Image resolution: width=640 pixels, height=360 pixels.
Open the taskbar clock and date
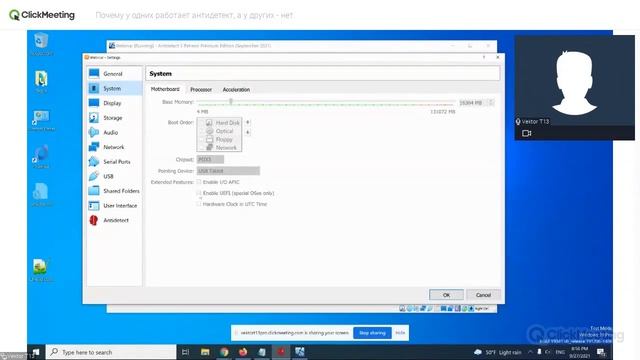pos(580,352)
